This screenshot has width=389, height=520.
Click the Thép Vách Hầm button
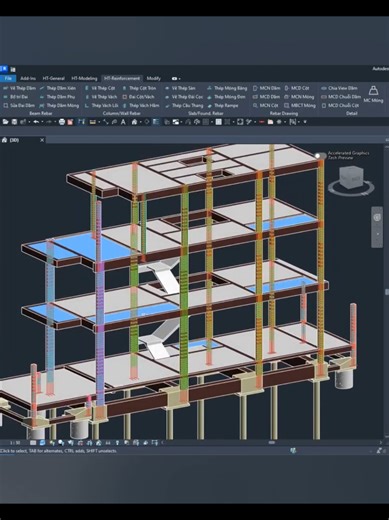141,106
